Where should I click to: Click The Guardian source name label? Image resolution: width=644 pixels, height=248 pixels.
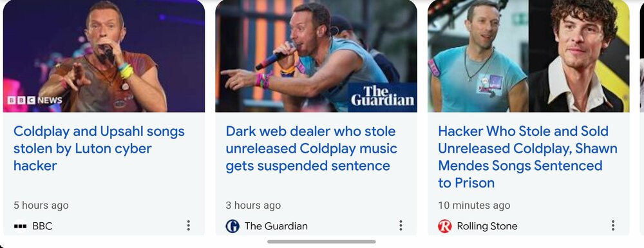click(x=276, y=226)
